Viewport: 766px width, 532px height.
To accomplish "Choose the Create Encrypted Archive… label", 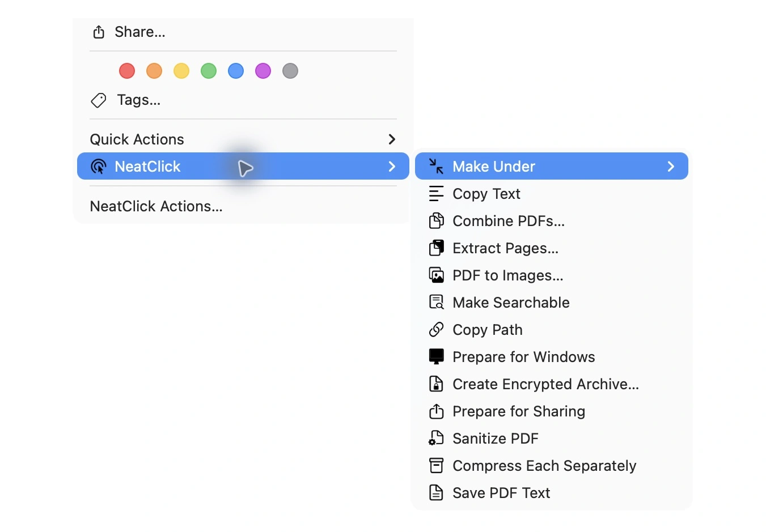I will (x=545, y=384).
